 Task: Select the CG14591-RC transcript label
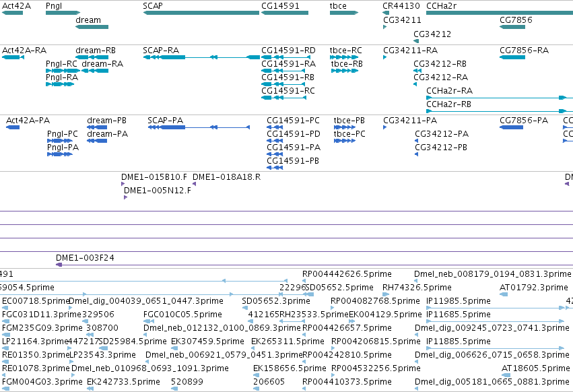click(x=288, y=91)
